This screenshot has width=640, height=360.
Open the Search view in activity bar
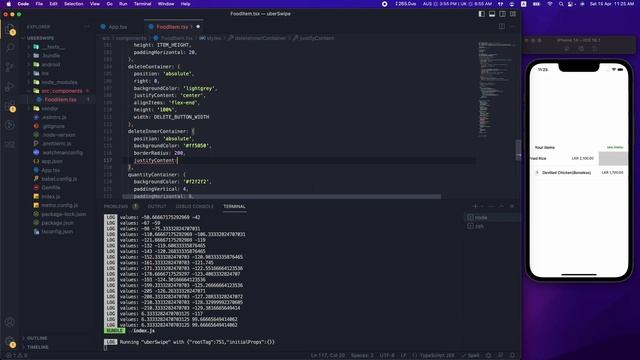tap(10, 48)
